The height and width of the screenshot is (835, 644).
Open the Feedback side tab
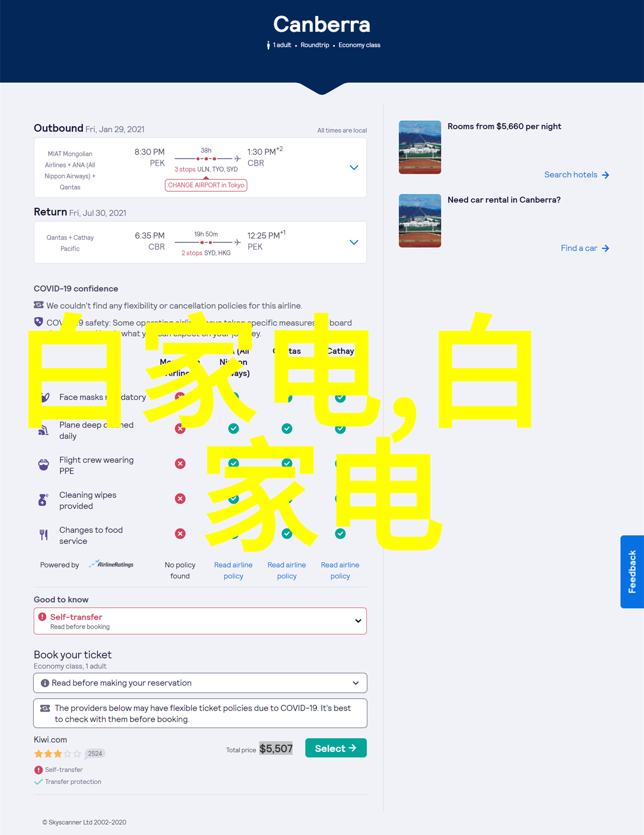click(632, 571)
